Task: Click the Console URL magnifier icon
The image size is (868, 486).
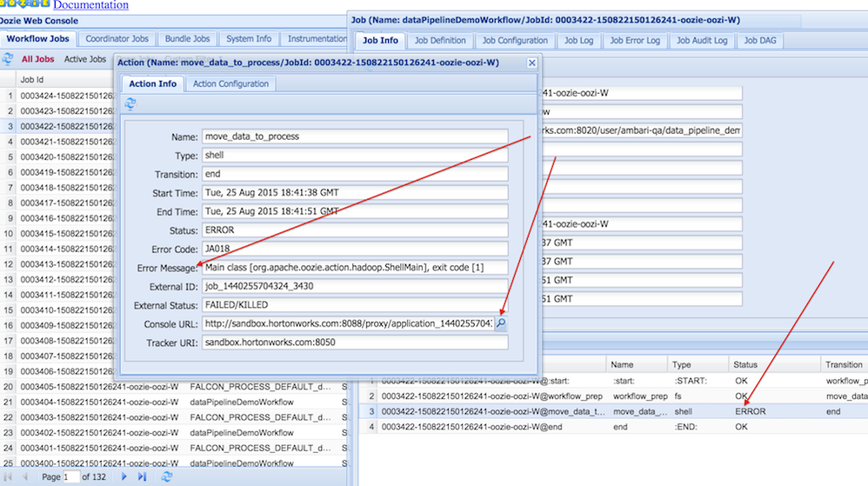Action: click(x=501, y=323)
